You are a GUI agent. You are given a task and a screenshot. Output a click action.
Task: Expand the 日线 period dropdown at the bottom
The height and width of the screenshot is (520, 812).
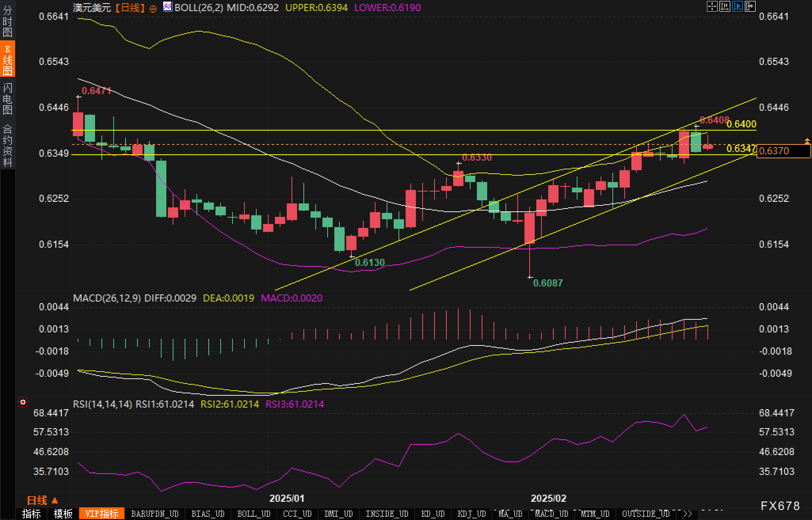pos(42,501)
